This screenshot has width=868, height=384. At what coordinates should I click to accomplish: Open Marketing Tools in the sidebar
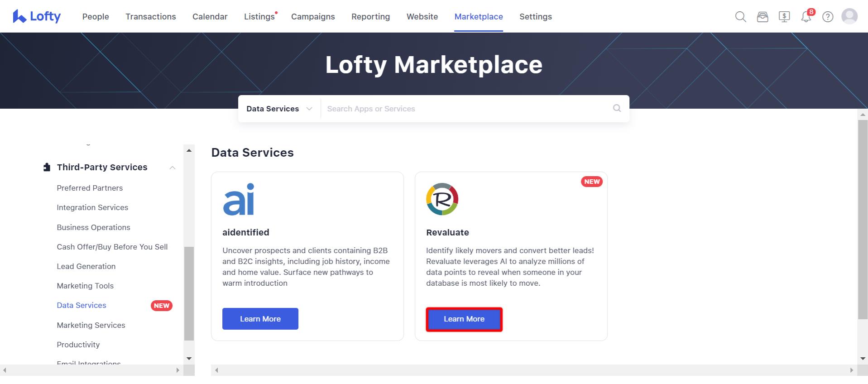click(85, 286)
